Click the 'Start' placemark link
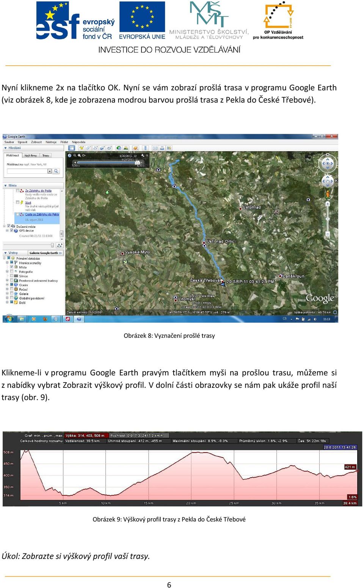364x588 pixels. [28, 202]
